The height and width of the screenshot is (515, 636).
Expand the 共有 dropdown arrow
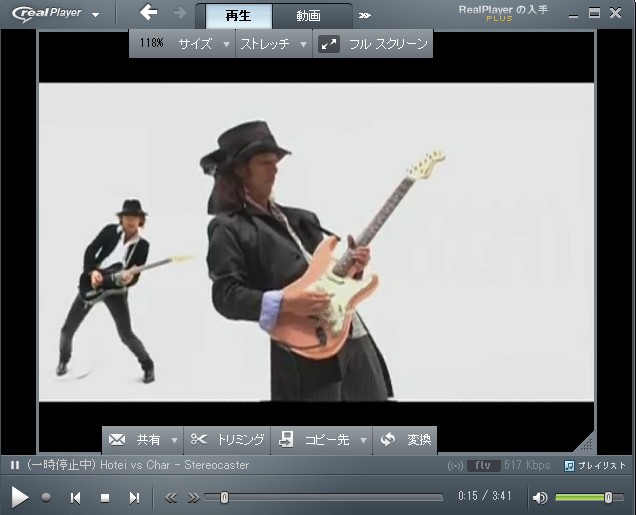pos(174,441)
